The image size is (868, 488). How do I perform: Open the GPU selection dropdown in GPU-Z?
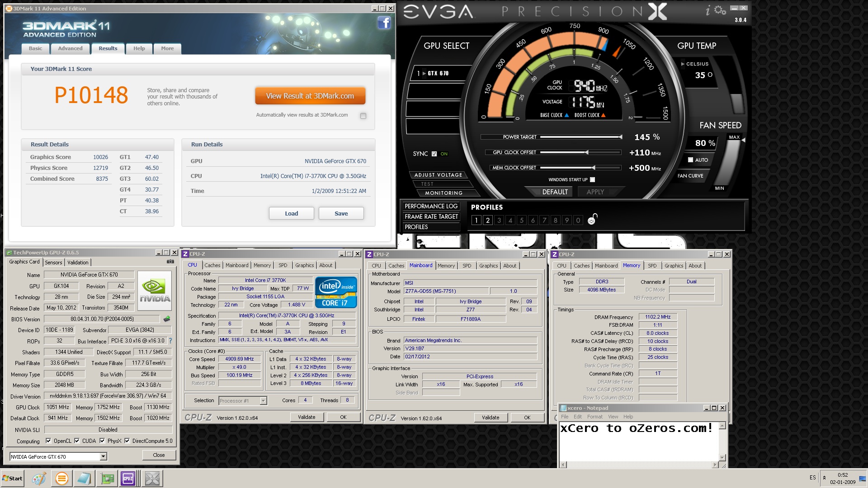[103, 456]
